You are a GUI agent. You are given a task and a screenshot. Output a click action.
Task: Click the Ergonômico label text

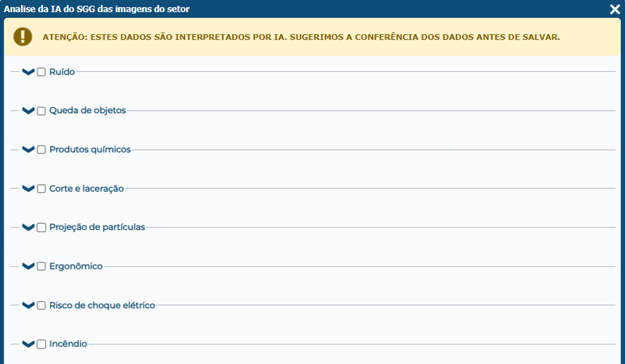pyautogui.click(x=76, y=266)
